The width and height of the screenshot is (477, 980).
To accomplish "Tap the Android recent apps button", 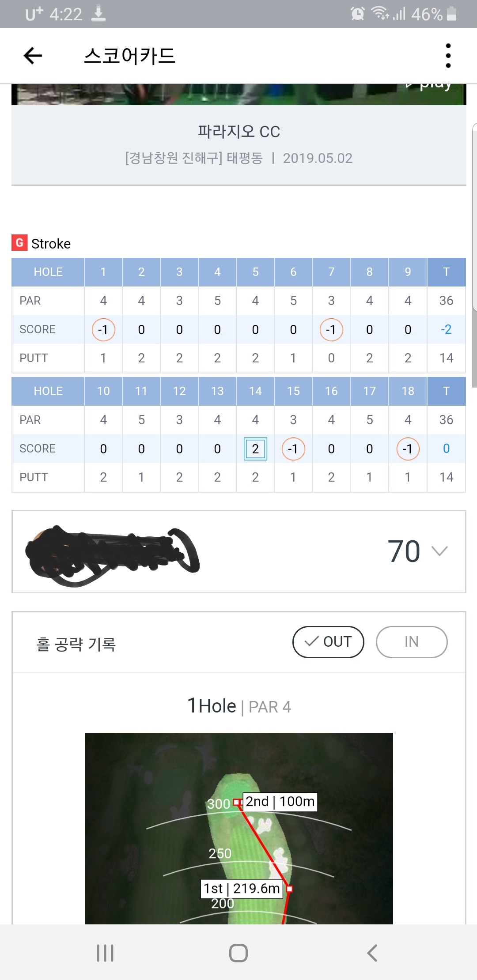I will (x=105, y=953).
